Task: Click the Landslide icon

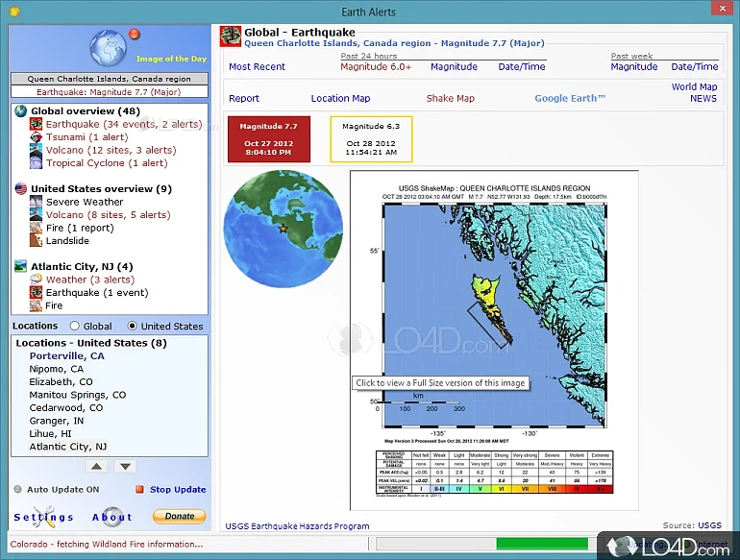Action: 36,240
